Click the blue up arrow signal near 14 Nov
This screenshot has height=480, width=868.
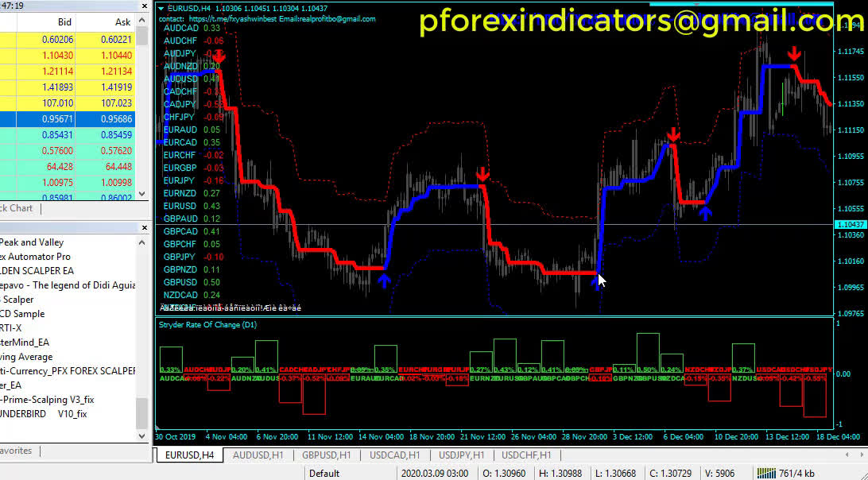[x=384, y=280]
